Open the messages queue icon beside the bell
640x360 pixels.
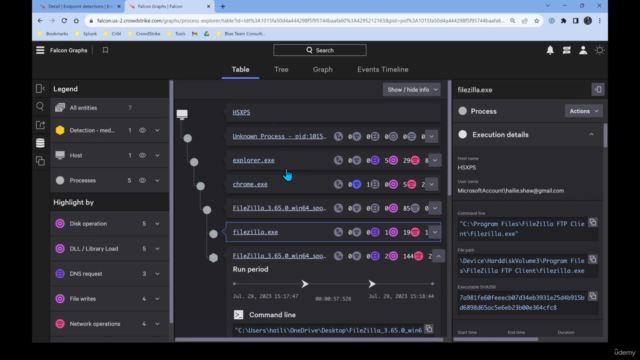[x=567, y=50]
